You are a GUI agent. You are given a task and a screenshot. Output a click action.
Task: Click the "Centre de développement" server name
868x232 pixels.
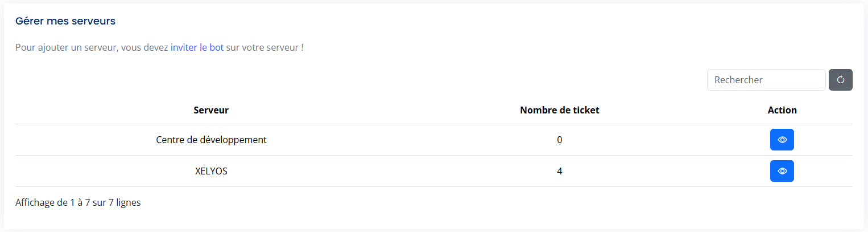tap(211, 140)
